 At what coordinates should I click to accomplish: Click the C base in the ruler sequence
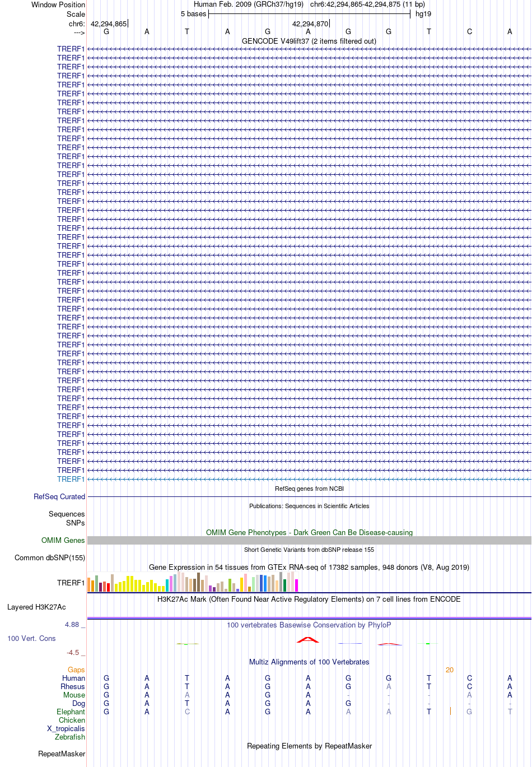point(469,32)
